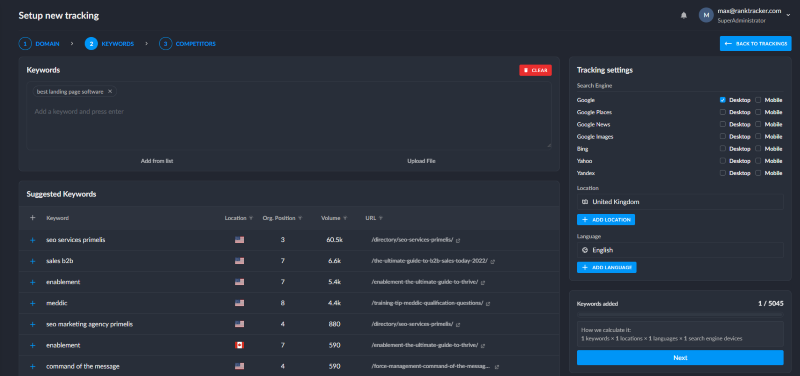Filter the Org. Position column
This screenshot has width=800, height=376.
pyautogui.click(x=300, y=218)
